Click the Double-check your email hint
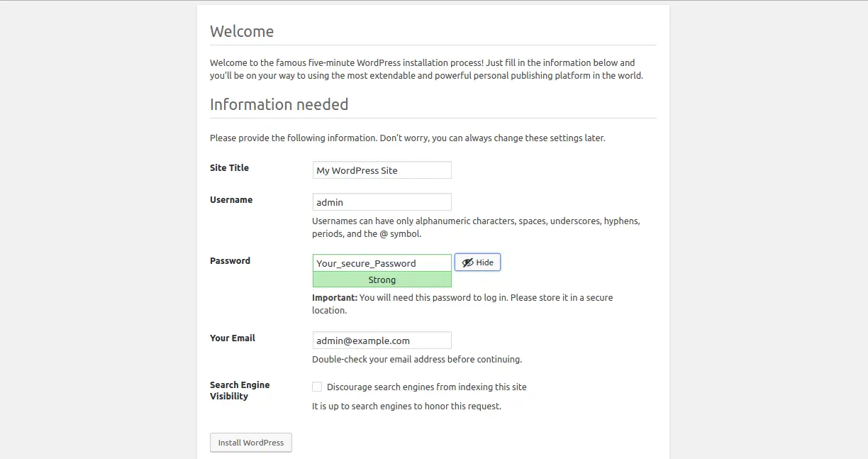 (417, 360)
